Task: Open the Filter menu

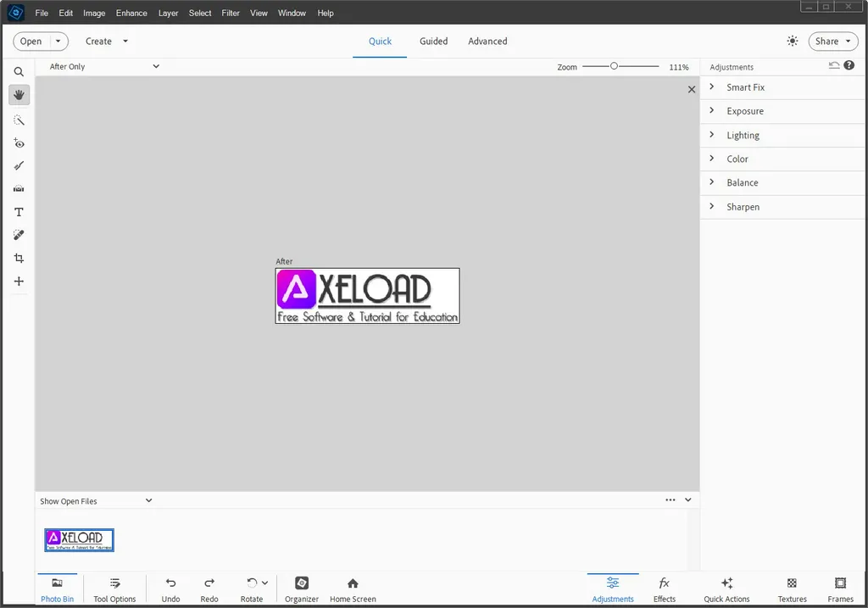Action: (x=231, y=13)
